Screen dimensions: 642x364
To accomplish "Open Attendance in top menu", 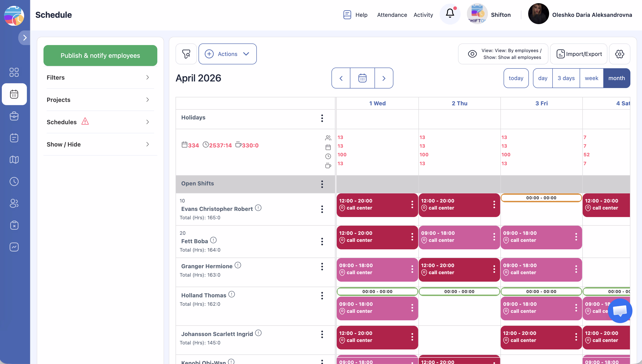I will coord(392,15).
